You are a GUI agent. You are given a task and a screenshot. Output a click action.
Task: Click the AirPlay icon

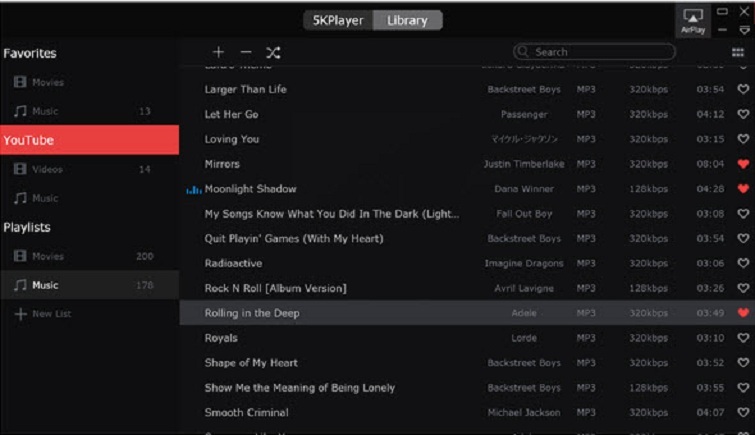coord(692,20)
